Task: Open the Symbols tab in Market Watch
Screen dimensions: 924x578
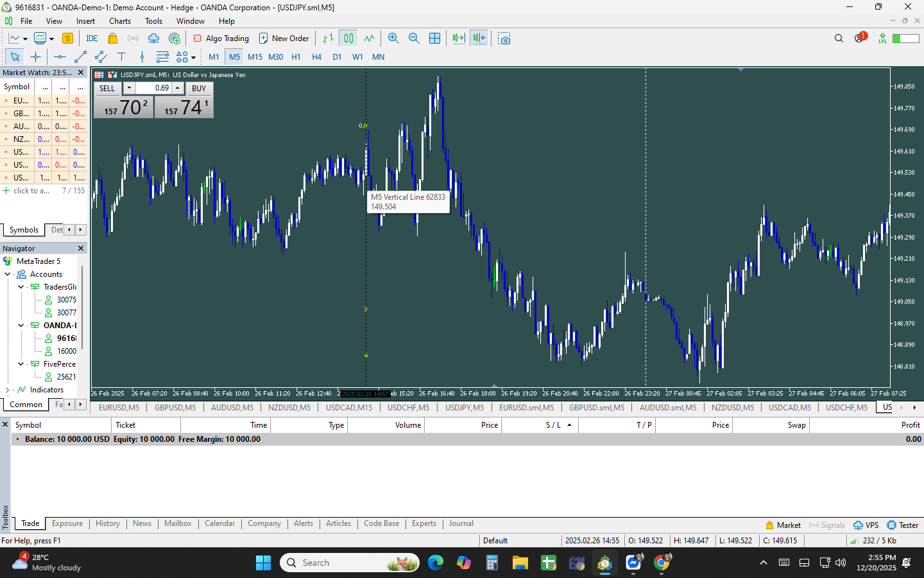Action: point(24,230)
